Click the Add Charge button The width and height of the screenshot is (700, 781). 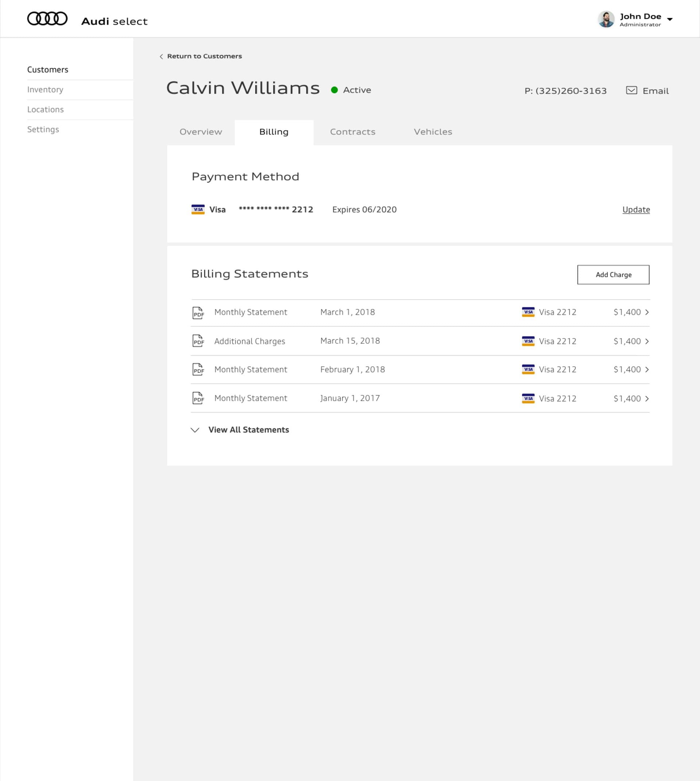(613, 274)
